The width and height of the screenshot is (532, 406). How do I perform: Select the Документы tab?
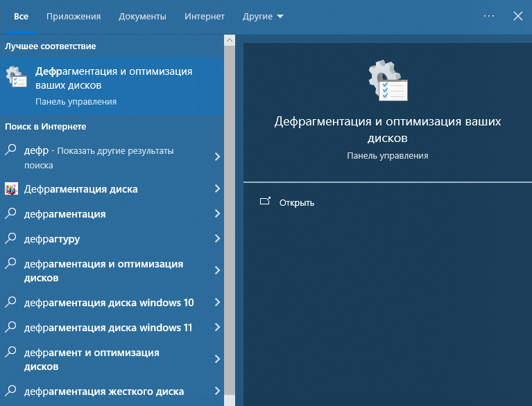click(x=142, y=16)
